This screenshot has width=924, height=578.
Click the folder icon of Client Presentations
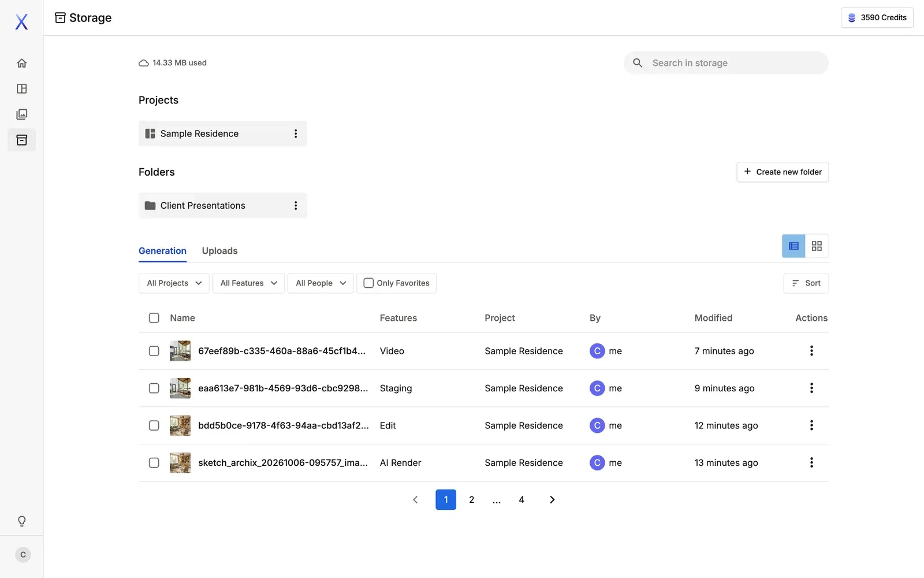pyautogui.click(x=150, y=206)
